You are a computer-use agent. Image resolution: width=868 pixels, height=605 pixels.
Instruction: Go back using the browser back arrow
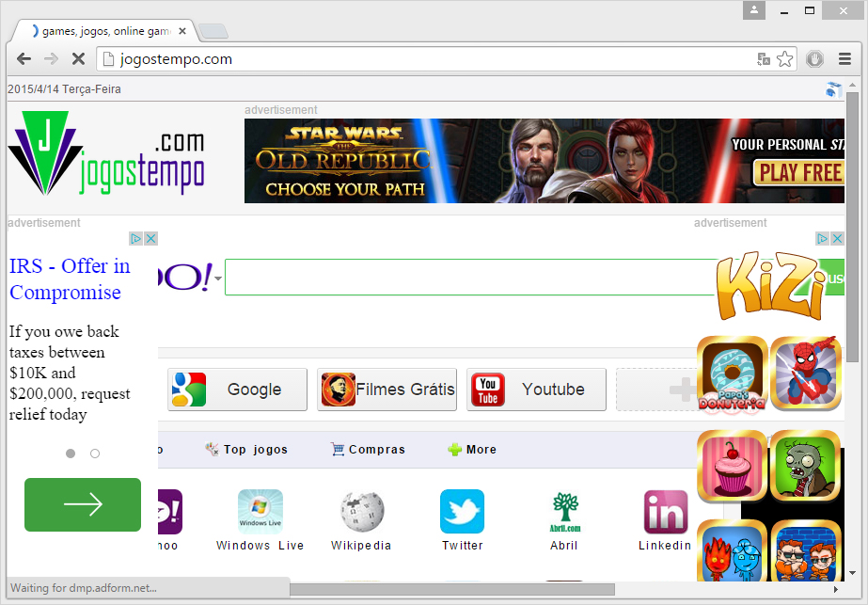click(24, 58)
